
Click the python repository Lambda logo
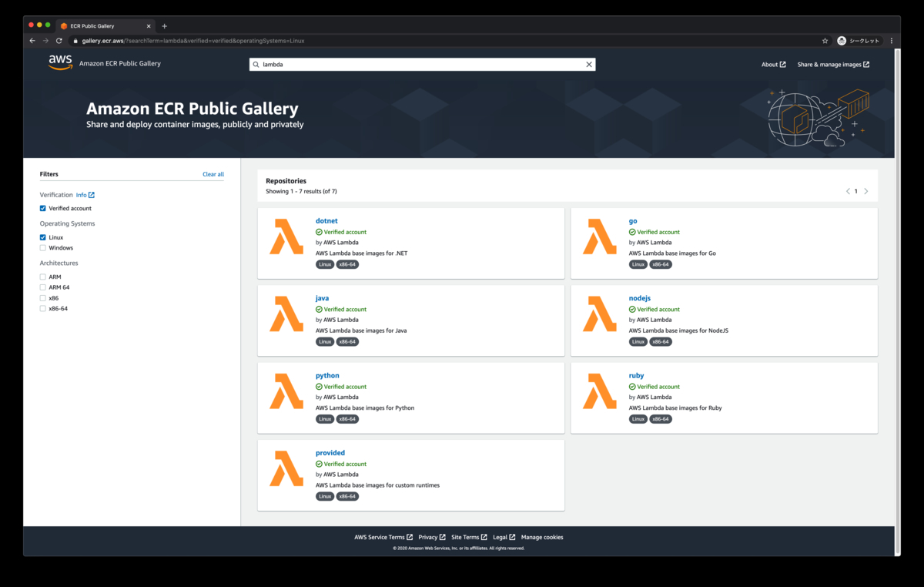point(286,391)
